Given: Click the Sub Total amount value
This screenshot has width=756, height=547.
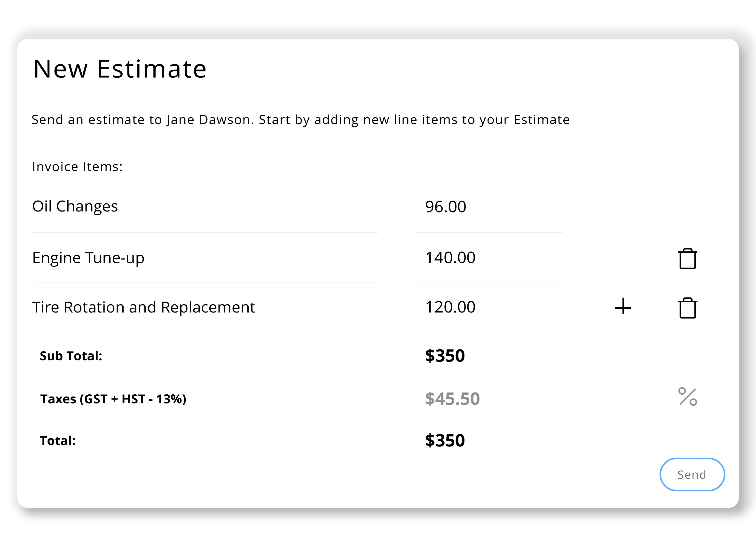Looking at the screenshot, I should coord(445,356).
